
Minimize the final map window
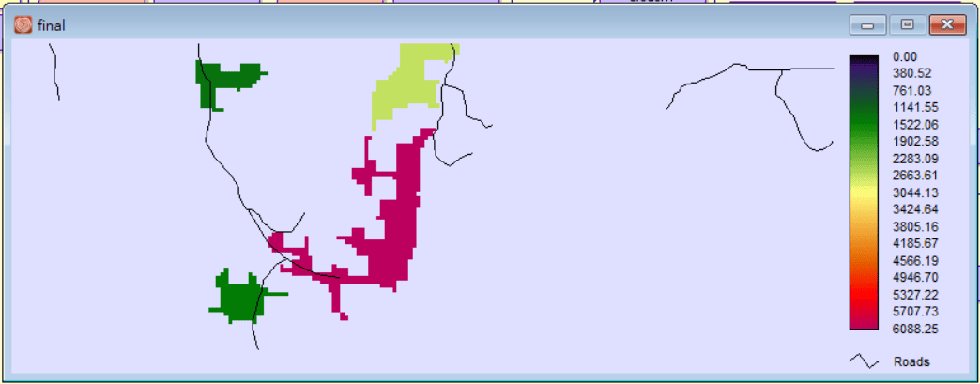pos(867,25)
